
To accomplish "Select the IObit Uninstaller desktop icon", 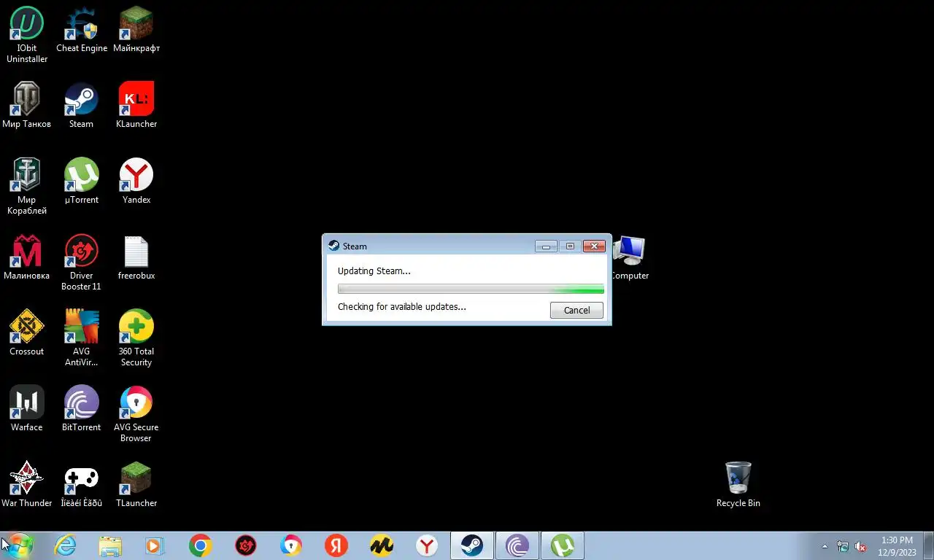I will click(27, 34).
